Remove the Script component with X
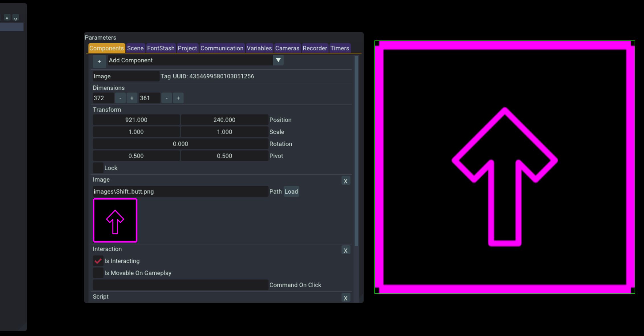 tap(345, 298)
